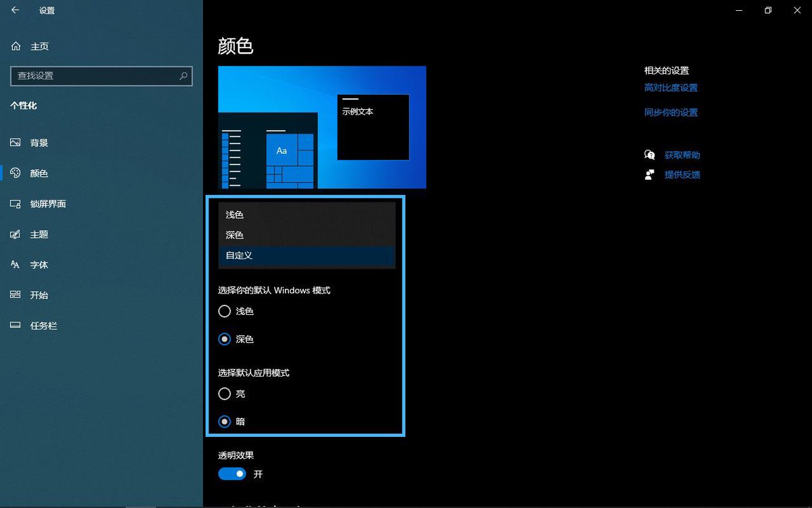Choose 自定义 in the open color dropdown

pyautogui.click(x=307, y=255)
